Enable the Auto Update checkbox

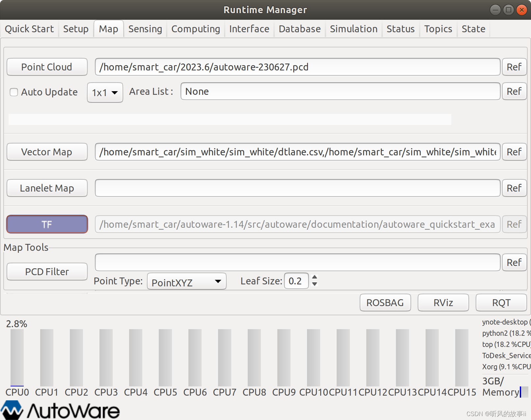pos(14,92)
